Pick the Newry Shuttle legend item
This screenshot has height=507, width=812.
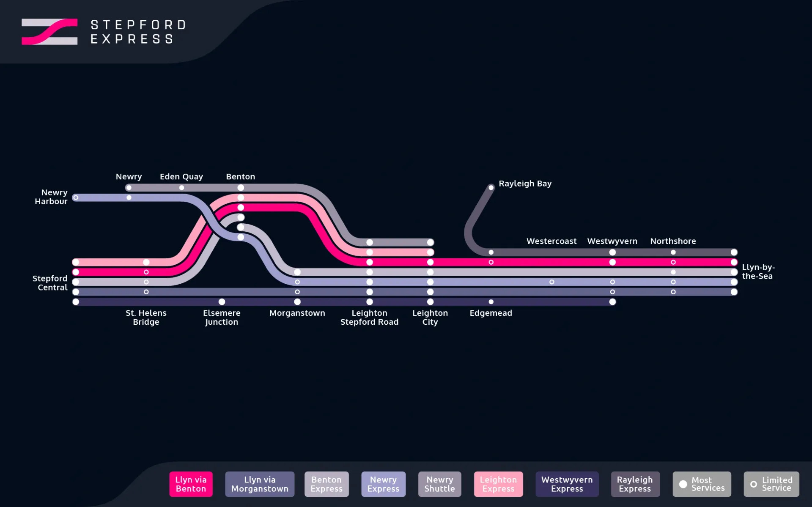(x=439, y=484)
